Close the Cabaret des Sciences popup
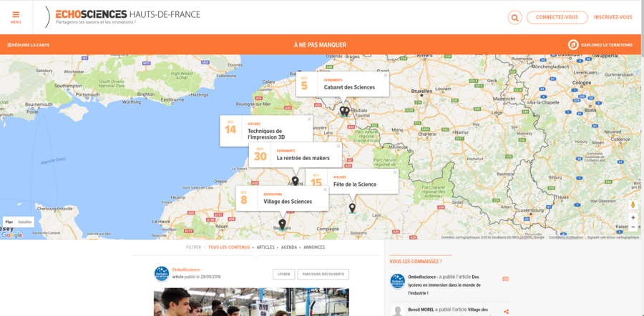The height and width of the screenshot is (316, 644). coord(385,75)
